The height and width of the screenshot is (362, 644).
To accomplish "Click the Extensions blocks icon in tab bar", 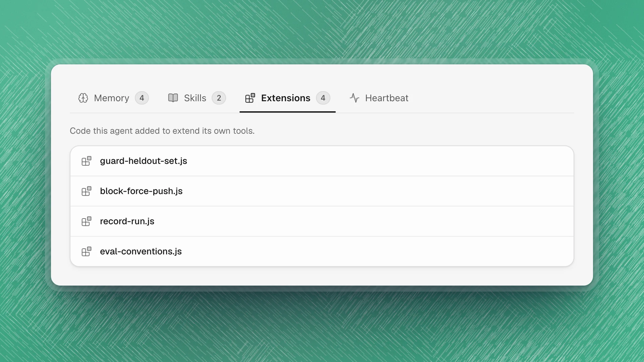I will [250, 98].
